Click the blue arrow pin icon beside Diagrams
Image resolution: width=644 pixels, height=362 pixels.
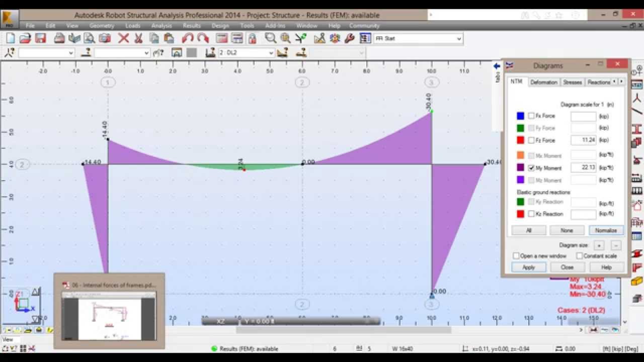click(x=497, y=66)
